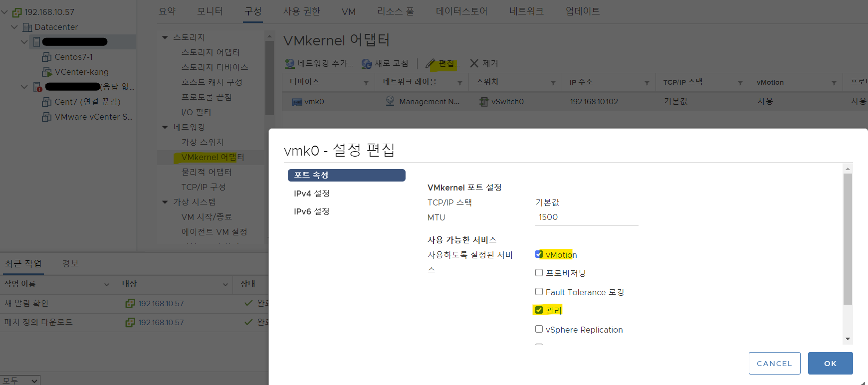The height and width of the screenshot is (385, 868).
Task: Click the VCenter-kang VM icon
Action: 47,72
